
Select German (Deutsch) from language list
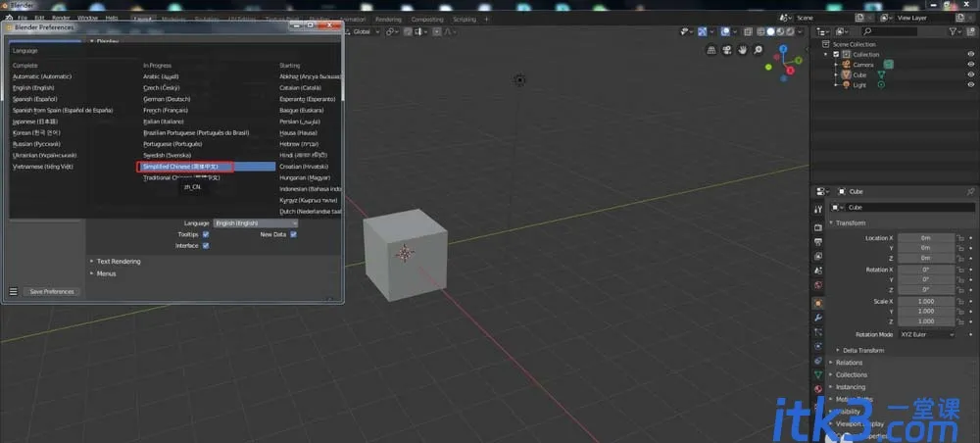(x=167, y=99)
